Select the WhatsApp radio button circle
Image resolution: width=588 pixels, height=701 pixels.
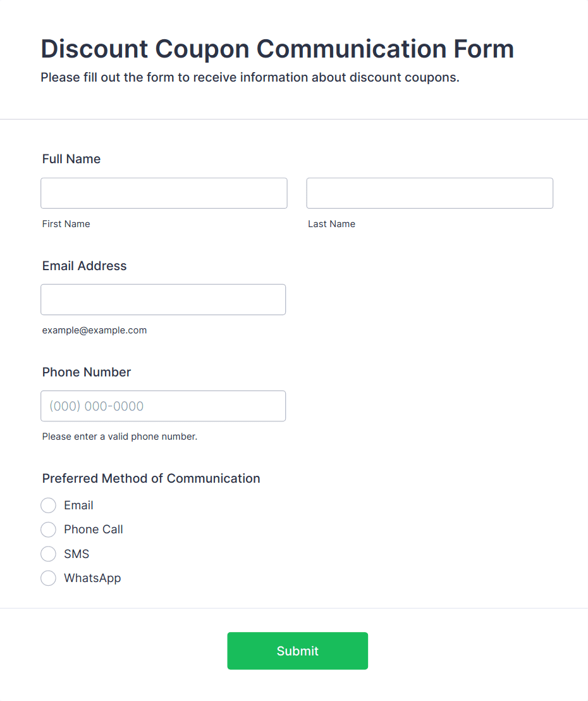click(x=49, y=578)
